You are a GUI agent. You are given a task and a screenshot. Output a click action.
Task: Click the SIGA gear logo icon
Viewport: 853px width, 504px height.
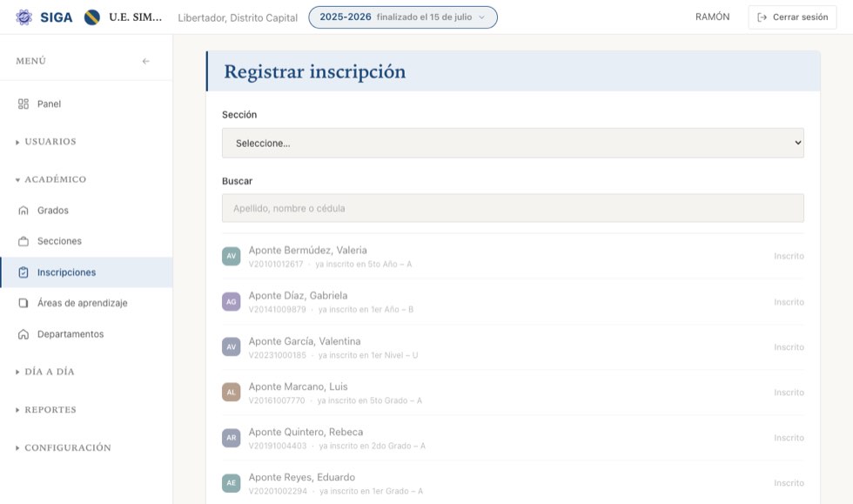point(24,17)
